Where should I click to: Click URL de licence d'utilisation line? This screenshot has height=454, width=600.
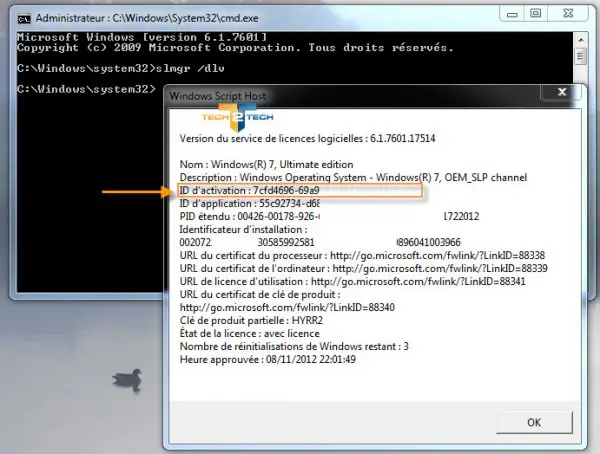[352, 281]
